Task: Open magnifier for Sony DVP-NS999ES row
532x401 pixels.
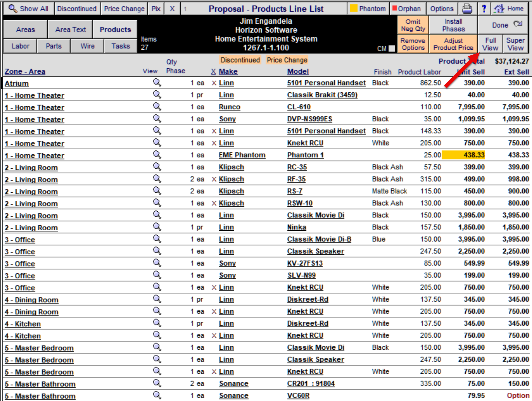Action: (x=157, y=119)
